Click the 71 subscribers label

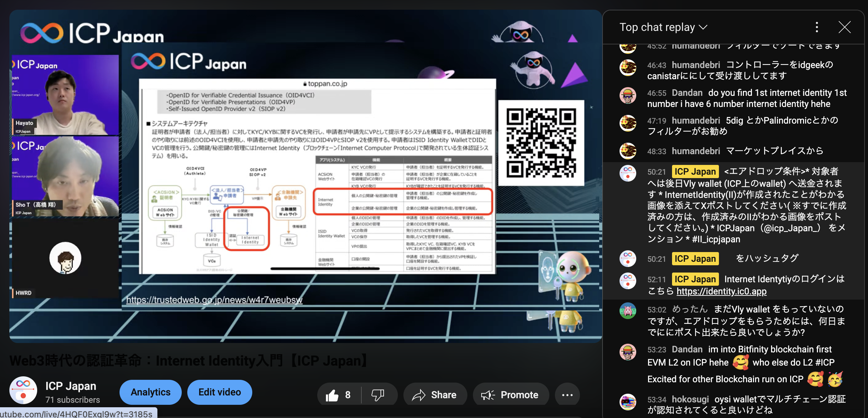72,399
